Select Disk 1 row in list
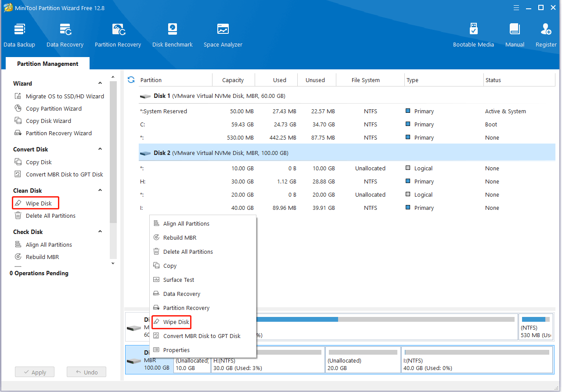 coord(347,96)
